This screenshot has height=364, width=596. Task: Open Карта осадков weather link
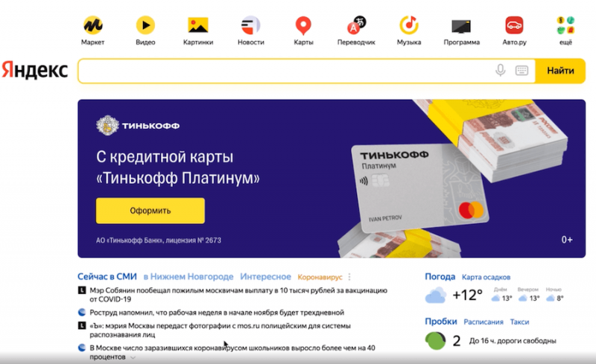click(486, 278)
